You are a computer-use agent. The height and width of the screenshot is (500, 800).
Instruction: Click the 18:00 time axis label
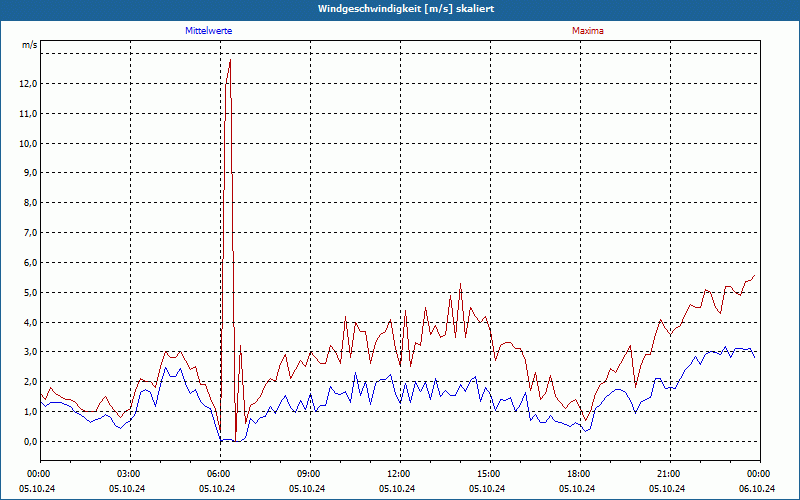580,474
